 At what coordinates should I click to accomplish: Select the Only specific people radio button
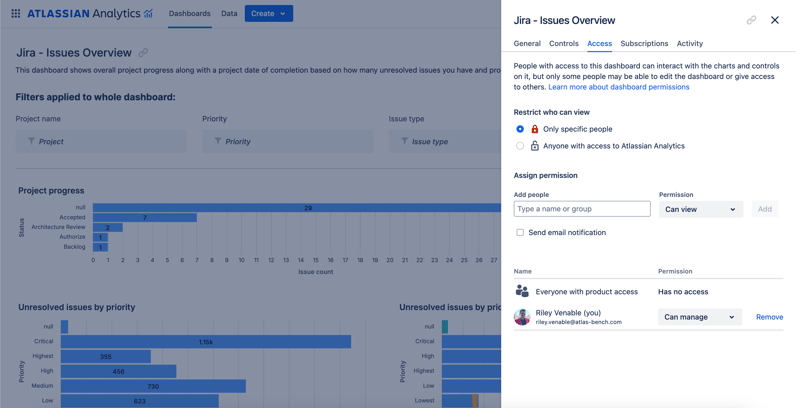(x=520, y=129)
